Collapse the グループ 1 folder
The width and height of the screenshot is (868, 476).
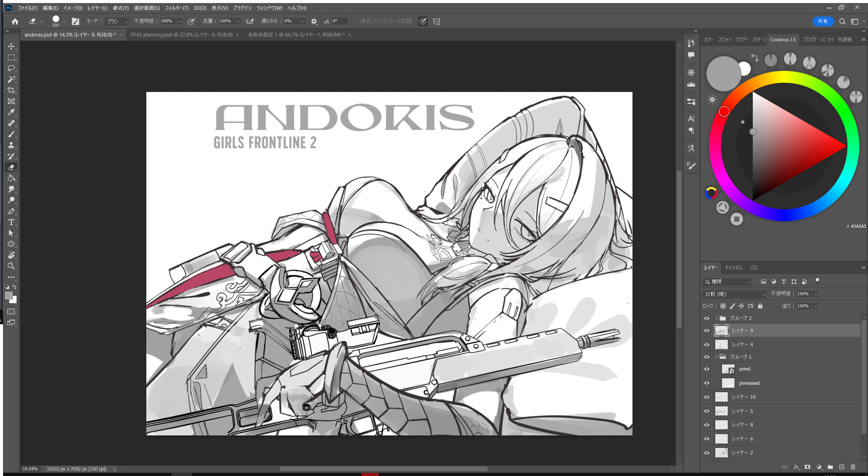[716, 357]
